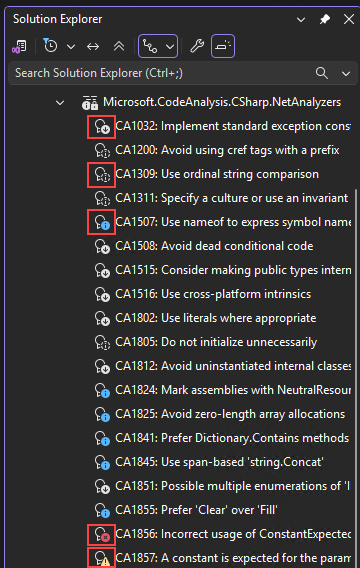
Task: Click the CA1855 info icon
Action: tap(102, 509)
